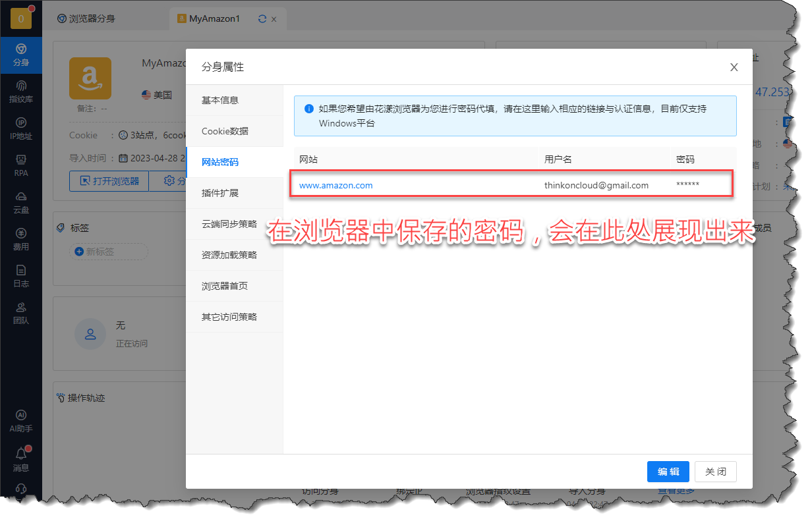Click the cookie icon next to 3站点
812x523 pixels.
(x=123, y=135)
